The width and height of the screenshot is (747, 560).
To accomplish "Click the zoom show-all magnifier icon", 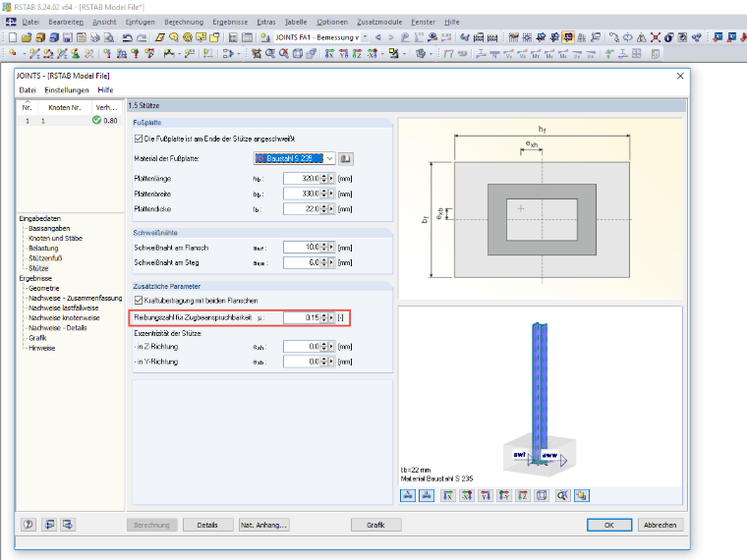I will (562, 496).
